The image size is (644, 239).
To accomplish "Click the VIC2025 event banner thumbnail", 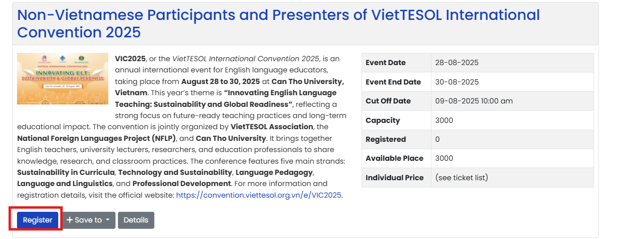I will pyautogui.click(x=63, y=79).
